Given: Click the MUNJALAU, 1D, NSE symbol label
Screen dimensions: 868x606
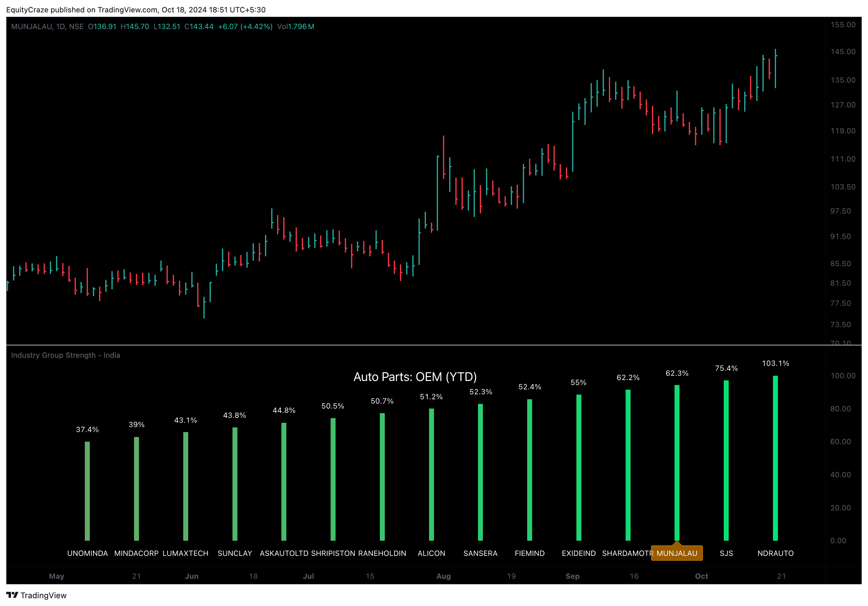Looking at the screenshot, I should click(47, 27).
